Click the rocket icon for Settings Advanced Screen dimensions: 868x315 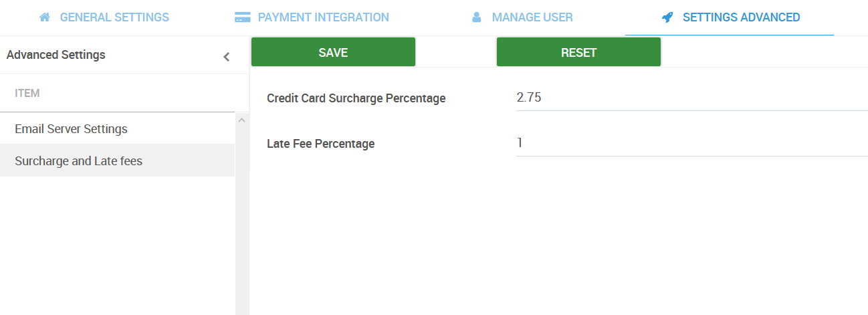click(x=667, y=17)
